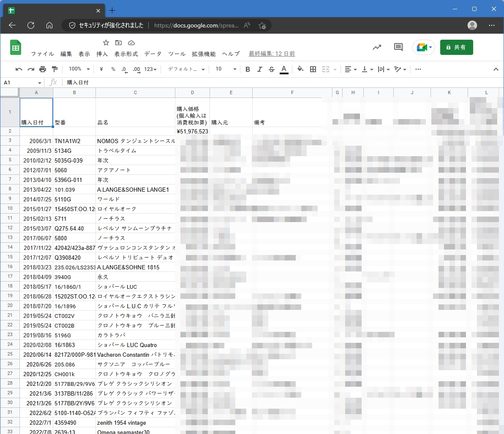504x434 pixels.
Task: Move the document via folder icon
Action: coord(119,43)
